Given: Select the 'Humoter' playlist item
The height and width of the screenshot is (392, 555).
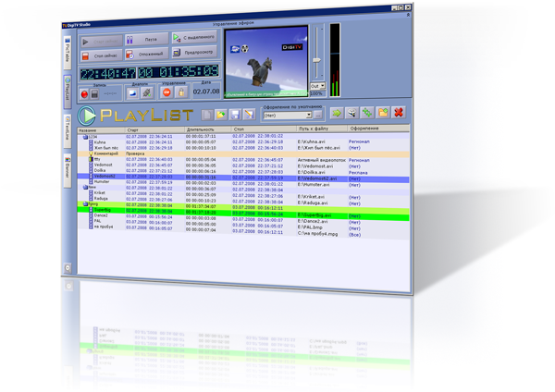Looking at the screenshot, I should click(102, 182).
